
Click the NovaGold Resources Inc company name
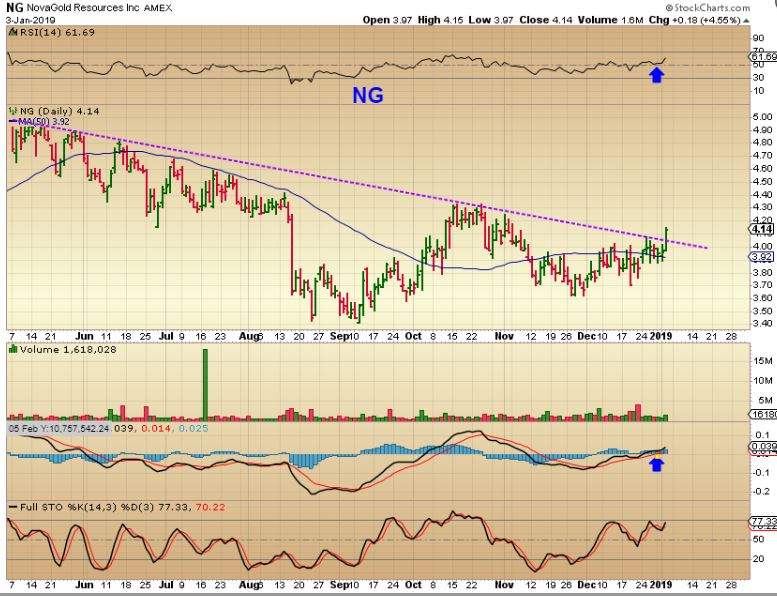coord(83,8)
